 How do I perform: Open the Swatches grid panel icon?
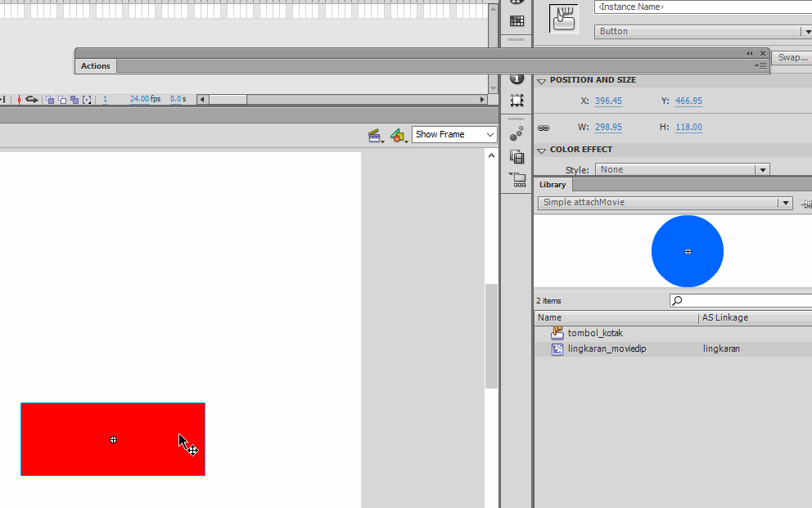[x=517, y=20]
